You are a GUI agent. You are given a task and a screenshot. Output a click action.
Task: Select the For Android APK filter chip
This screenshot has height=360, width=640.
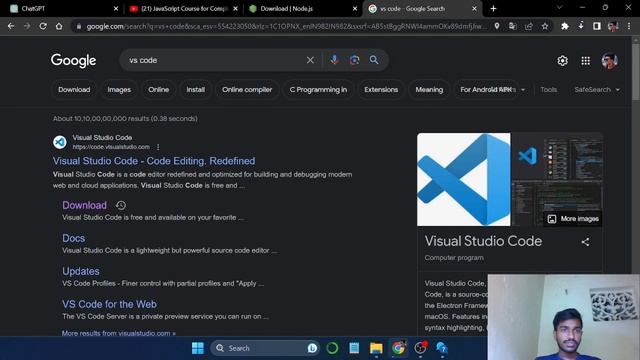[486, 90]
